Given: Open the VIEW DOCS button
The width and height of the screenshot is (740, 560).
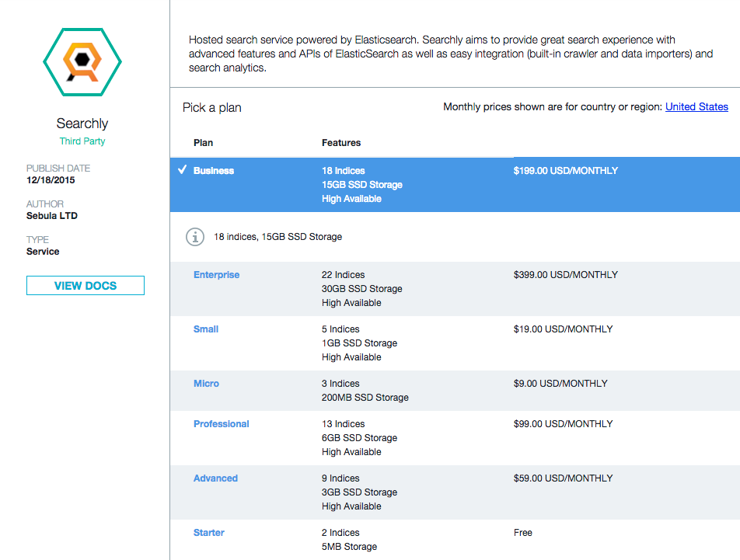Looking at the screenshot, I should [x=86, y=286].
